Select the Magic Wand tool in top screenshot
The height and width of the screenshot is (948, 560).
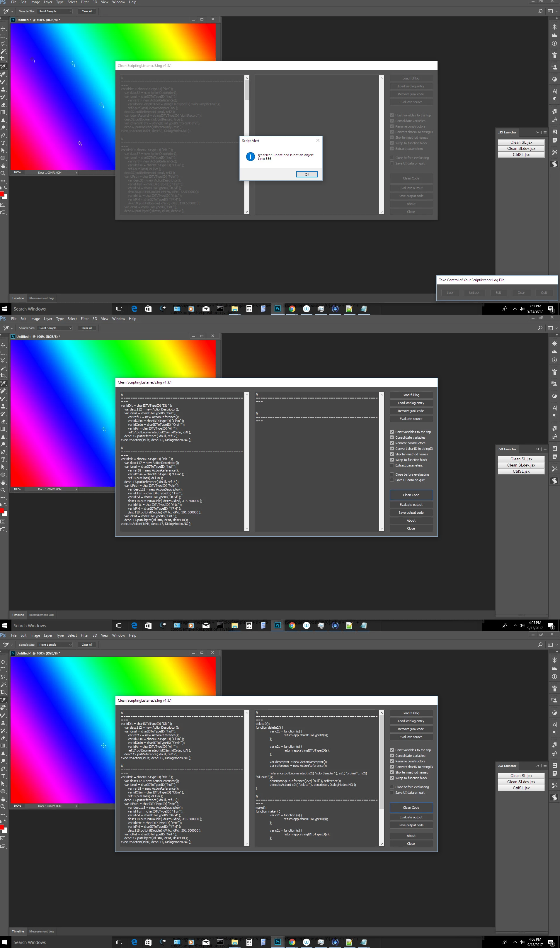coord(3,51)
